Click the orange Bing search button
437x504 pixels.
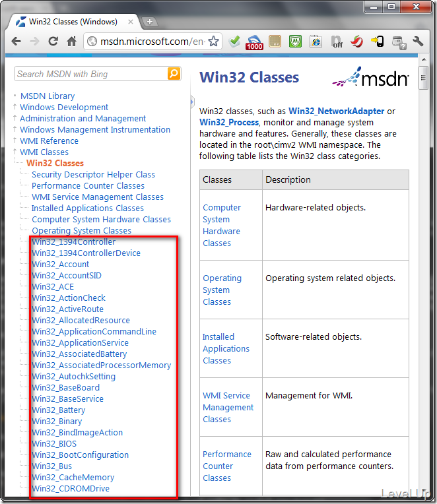(x=174, y=74)
